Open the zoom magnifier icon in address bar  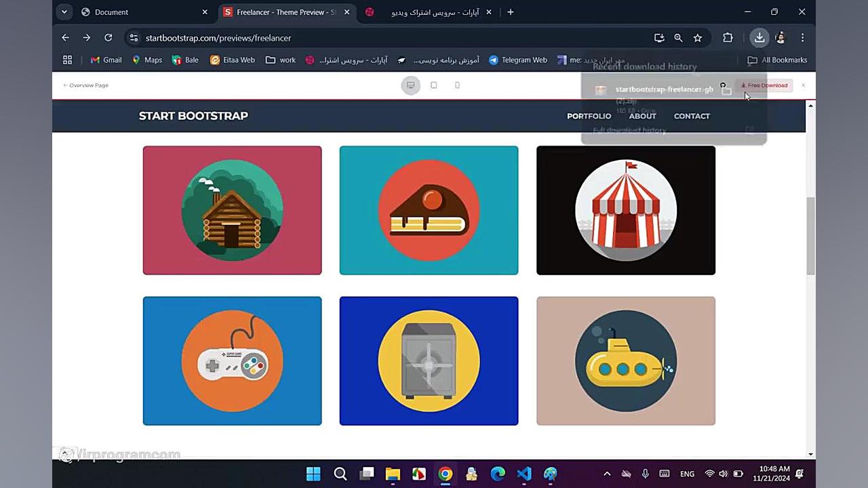click(678, 38)
